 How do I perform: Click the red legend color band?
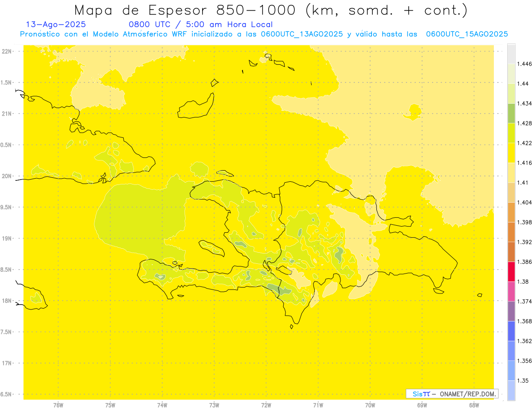511,271
